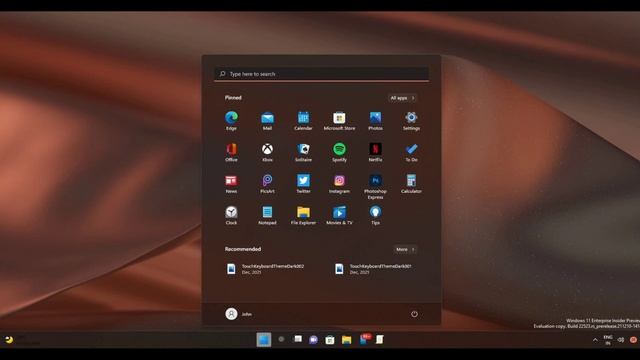Start the Solitaire game

(303, 152)
